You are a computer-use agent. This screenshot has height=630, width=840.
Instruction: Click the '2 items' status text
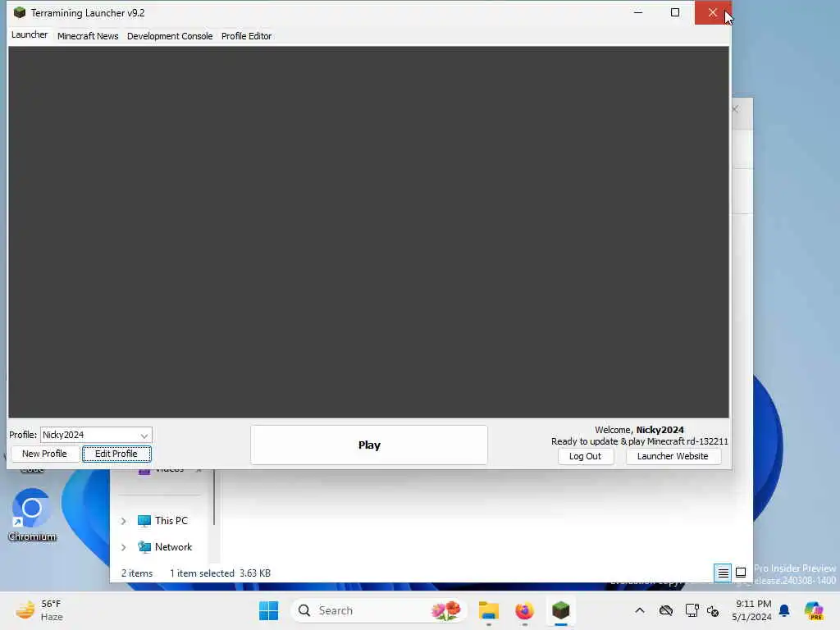coord(137,573)
